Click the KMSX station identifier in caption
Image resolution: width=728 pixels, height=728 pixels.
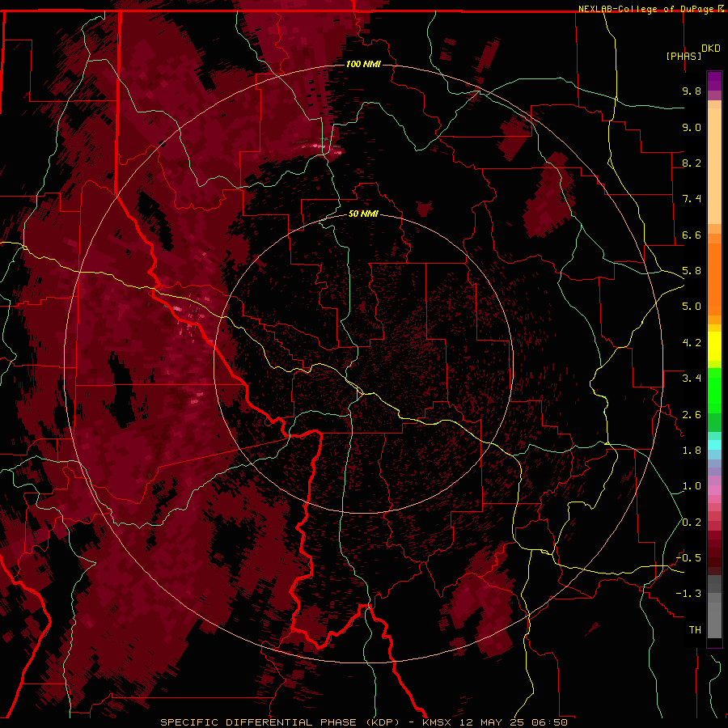pos(438,722)
